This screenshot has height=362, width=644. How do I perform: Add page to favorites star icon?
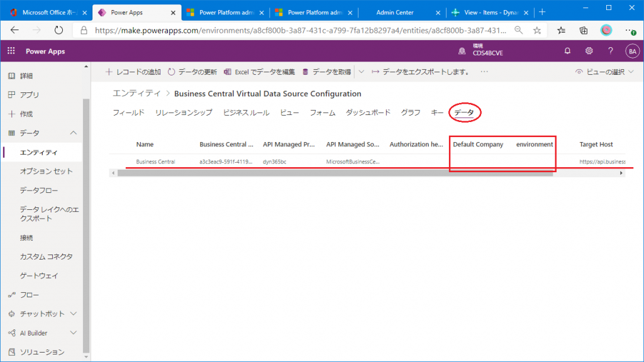pos(537,30)
